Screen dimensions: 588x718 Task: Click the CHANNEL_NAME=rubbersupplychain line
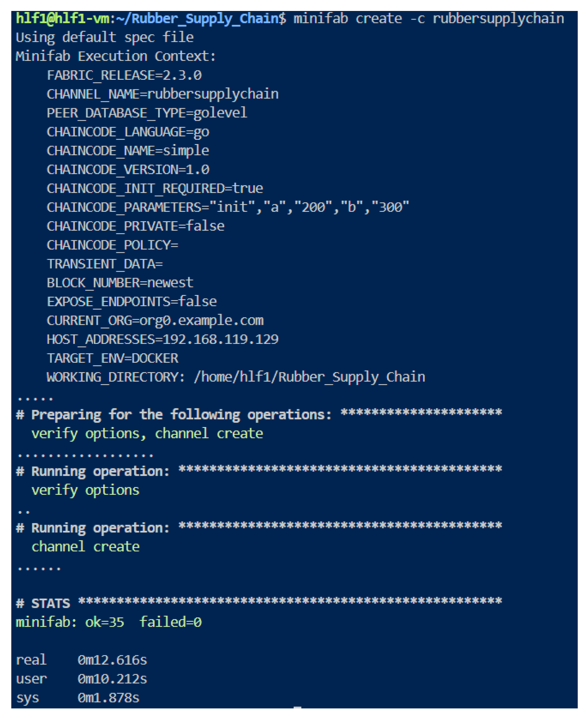point(163,94)
